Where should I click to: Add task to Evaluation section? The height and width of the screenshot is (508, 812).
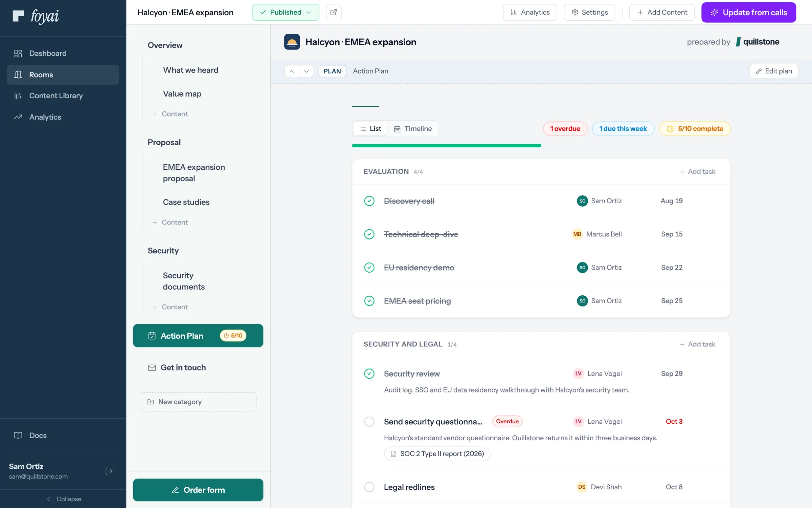click(x=697, y=172)
